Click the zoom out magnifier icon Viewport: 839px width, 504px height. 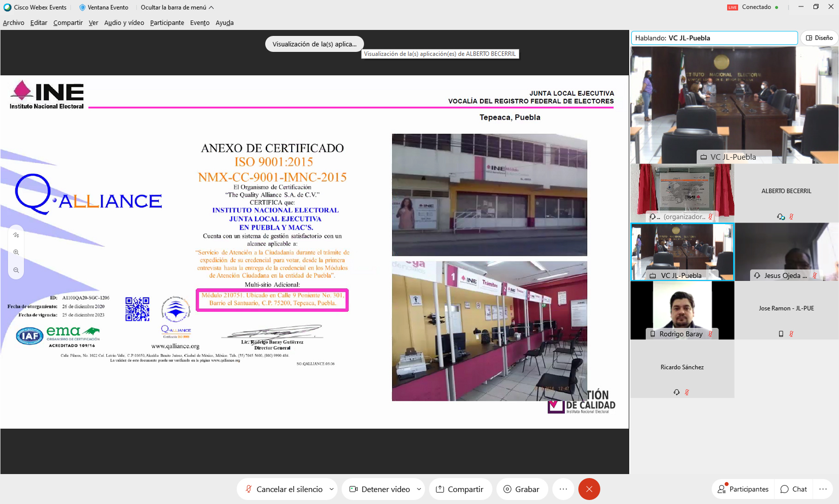point(16,270)
